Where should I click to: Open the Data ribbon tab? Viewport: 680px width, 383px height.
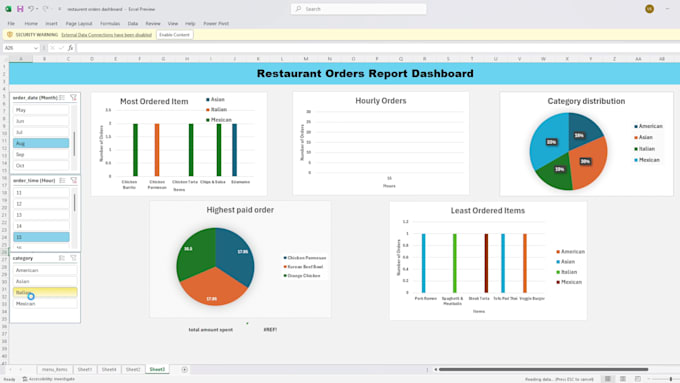133,23
